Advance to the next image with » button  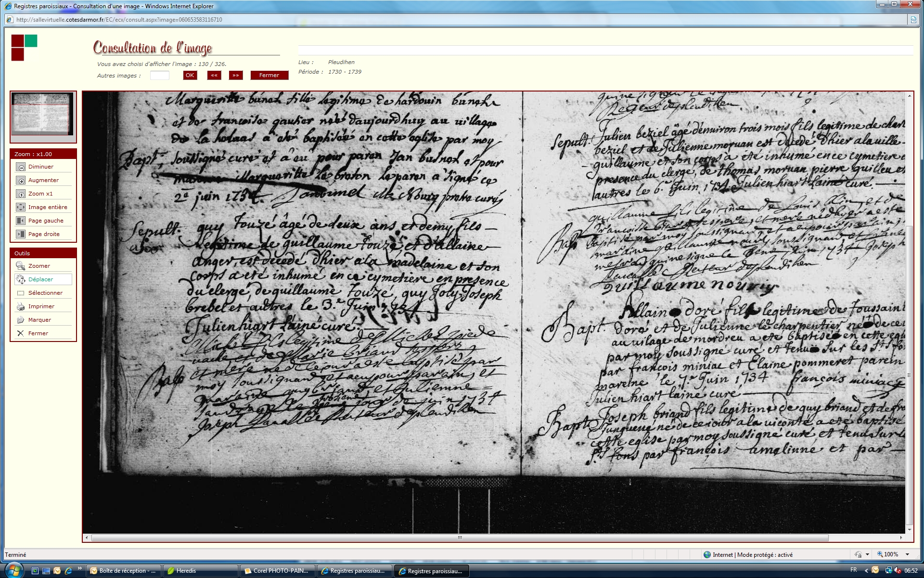(x=236, y=75)
